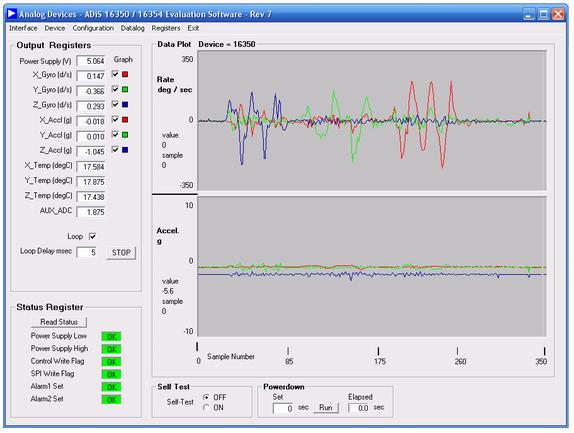Open the Datalog menu
The width and height of the screenshot is (574, 433).
click(133, 28)
